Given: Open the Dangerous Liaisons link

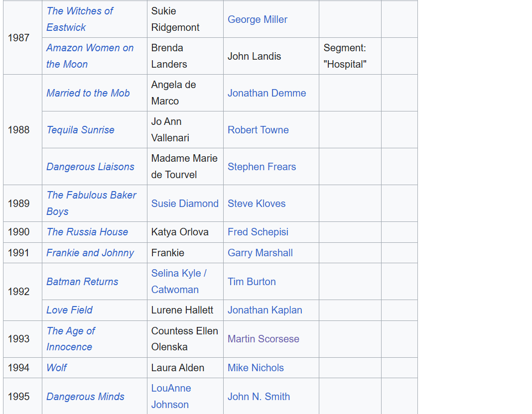Looking at the screenshot, I should (x=90, y=167).
